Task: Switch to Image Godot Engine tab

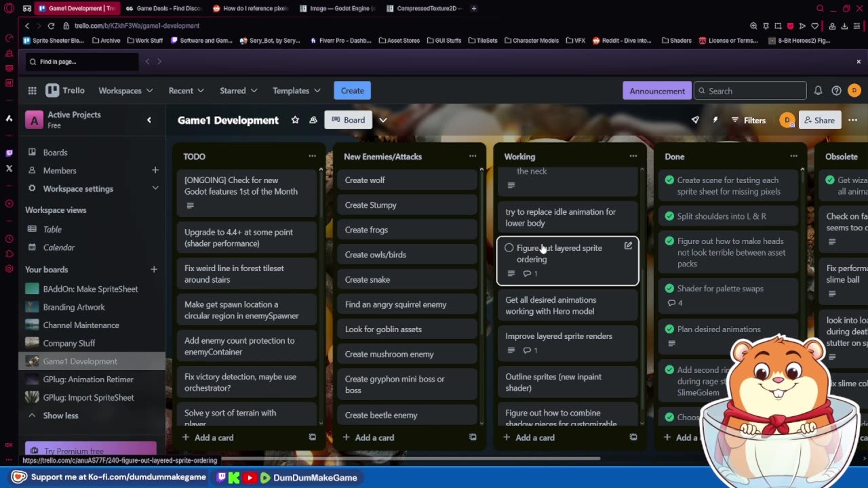Action: pyautogui.click(x=338, y=8)
